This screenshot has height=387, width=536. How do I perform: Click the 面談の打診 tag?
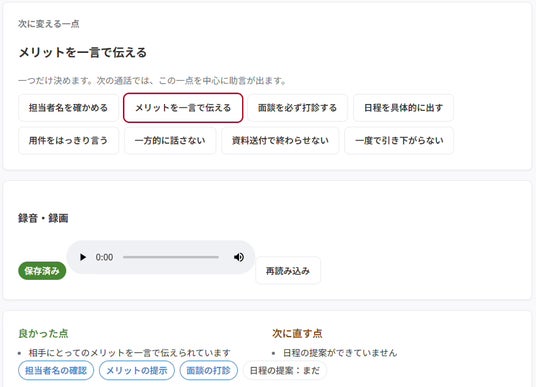point(209,370)
